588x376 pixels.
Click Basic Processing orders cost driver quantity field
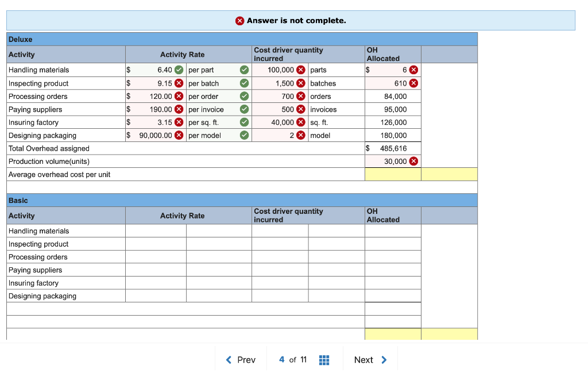280,257
